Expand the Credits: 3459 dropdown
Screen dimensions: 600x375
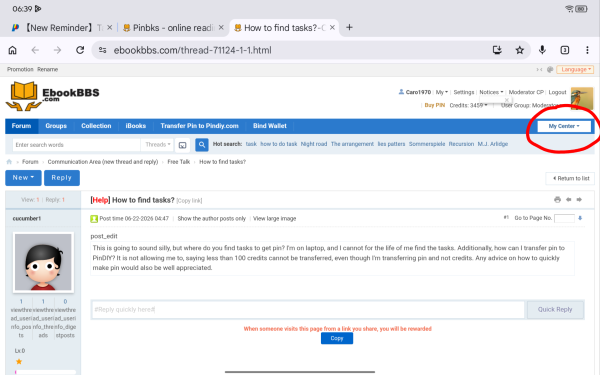click(468, 105)
